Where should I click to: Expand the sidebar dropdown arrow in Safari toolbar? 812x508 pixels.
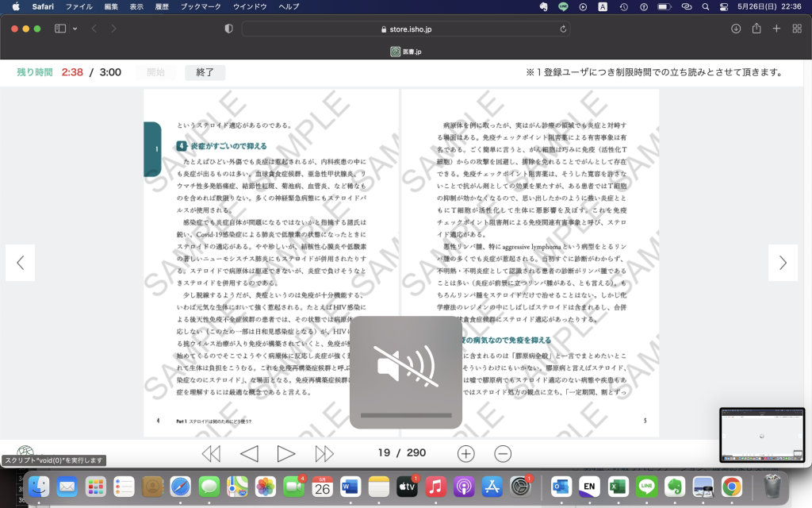[75, 29]
